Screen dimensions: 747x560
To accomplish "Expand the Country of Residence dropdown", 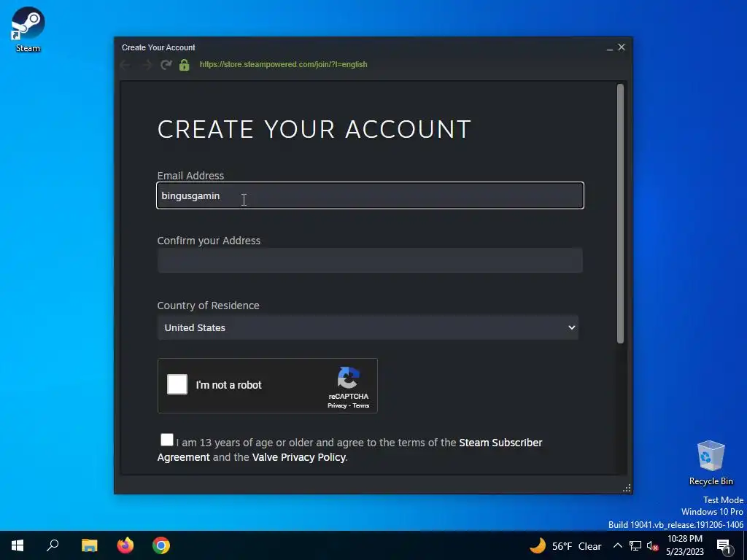I will [368, 327].
